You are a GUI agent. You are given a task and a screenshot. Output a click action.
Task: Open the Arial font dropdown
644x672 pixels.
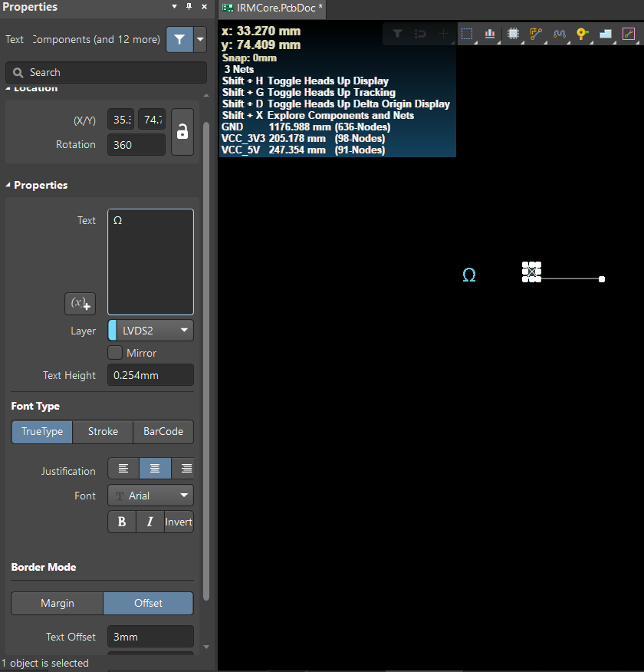tap(151, 496)
